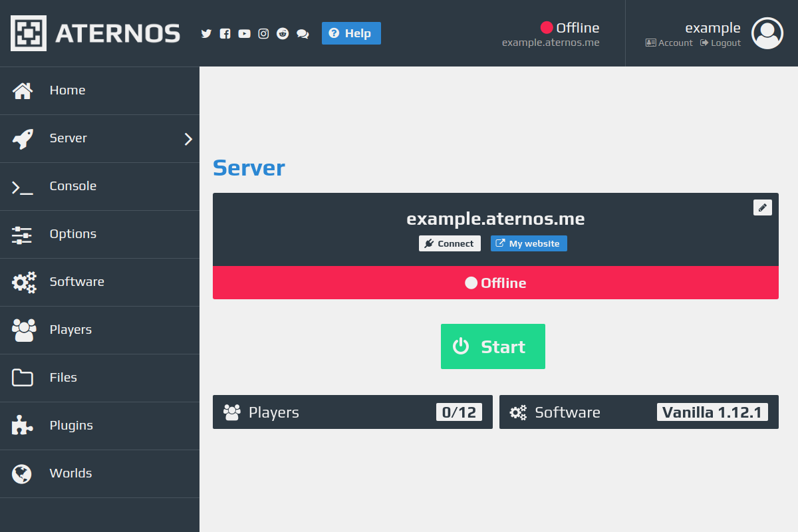The image size is (798, 532).
Task: Open the forum chat bubbles icon
Action: pos(303,33)
